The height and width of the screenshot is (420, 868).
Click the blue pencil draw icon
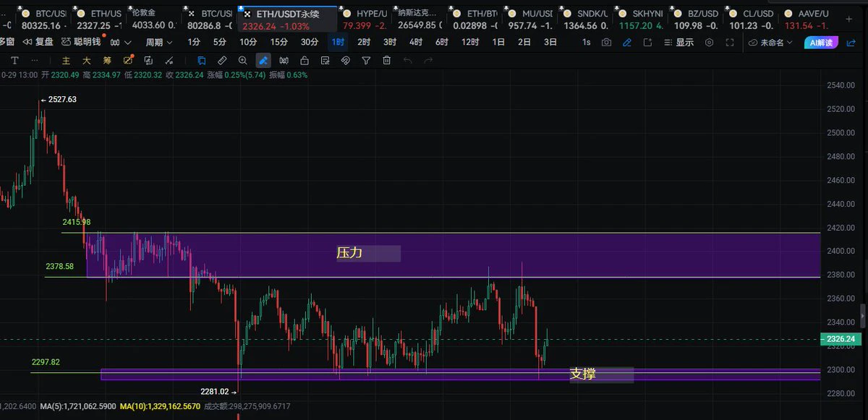pyautogui.click(x=627, y=42)
